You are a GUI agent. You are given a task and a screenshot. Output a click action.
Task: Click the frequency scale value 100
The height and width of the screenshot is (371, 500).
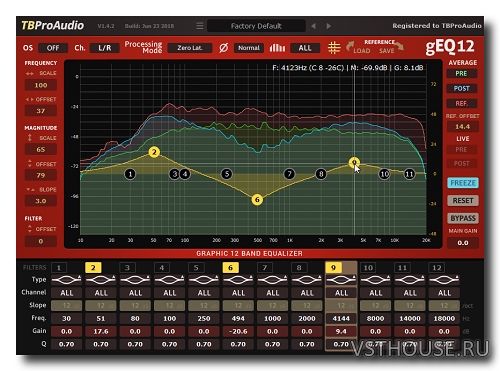pyautogui.click(x=41, y=85)
